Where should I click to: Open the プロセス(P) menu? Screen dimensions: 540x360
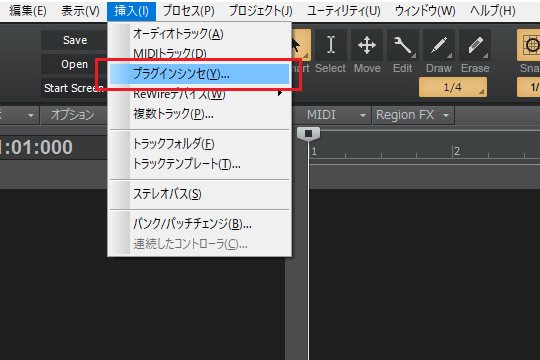[188, 11]
